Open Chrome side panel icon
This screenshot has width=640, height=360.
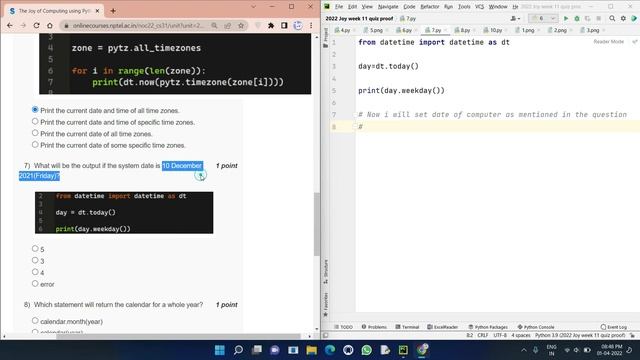(284, 25)
